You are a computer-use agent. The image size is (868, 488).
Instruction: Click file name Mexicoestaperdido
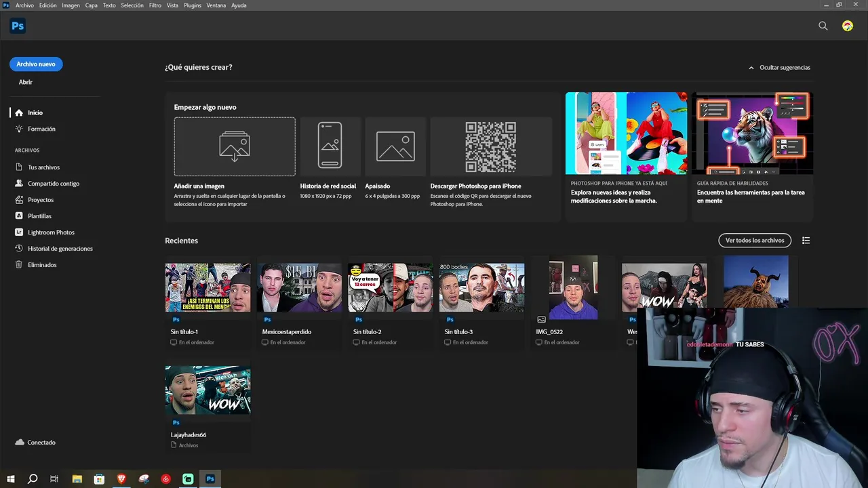tap(287, 332)
